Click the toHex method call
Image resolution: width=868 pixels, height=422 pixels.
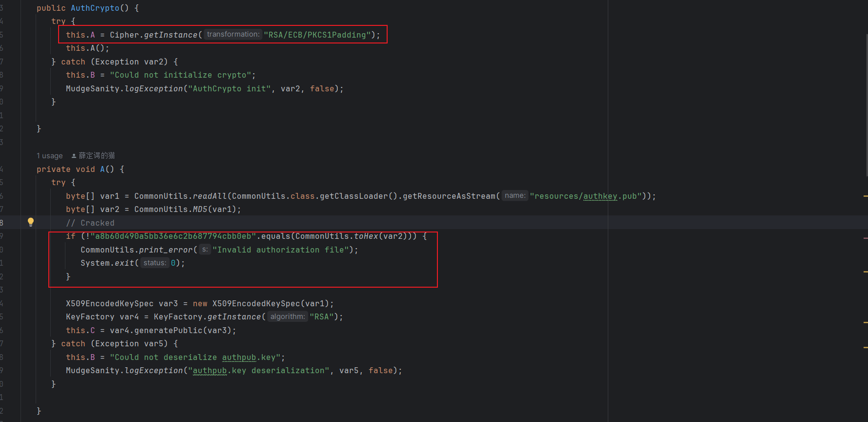(366, 236)
